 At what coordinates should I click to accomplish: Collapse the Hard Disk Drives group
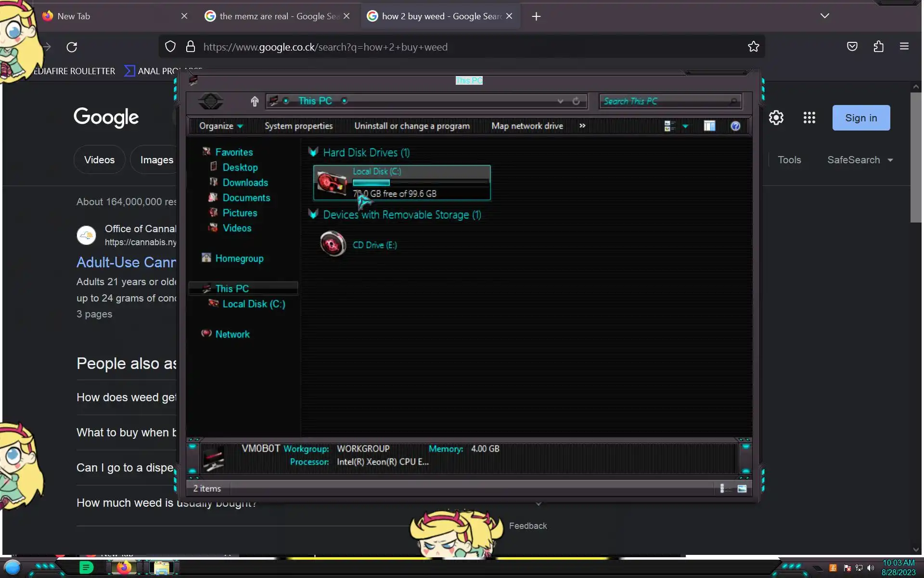pyautogui.click(x=313, y=152)
